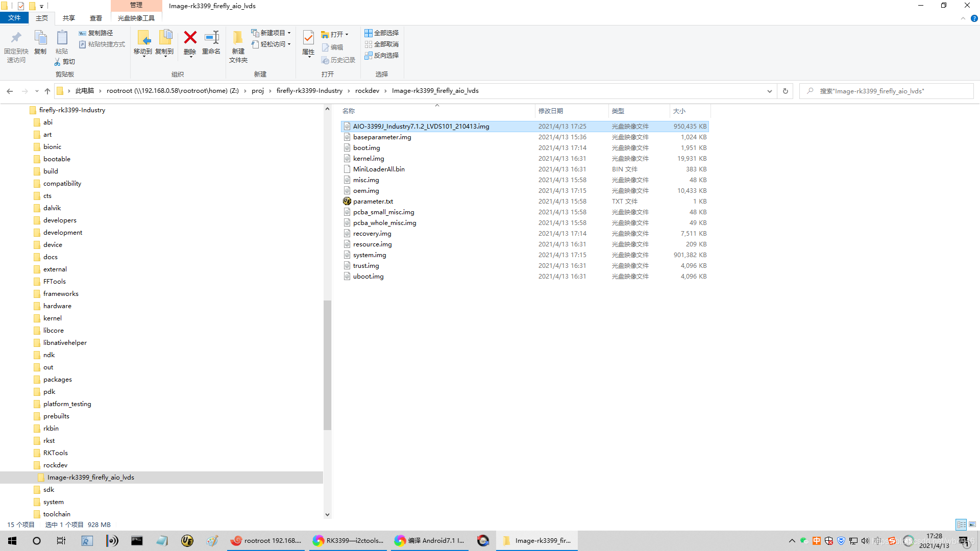Click the New Folder icon
The width and height of the screenshot is (980, 551).
click(238, 38)
